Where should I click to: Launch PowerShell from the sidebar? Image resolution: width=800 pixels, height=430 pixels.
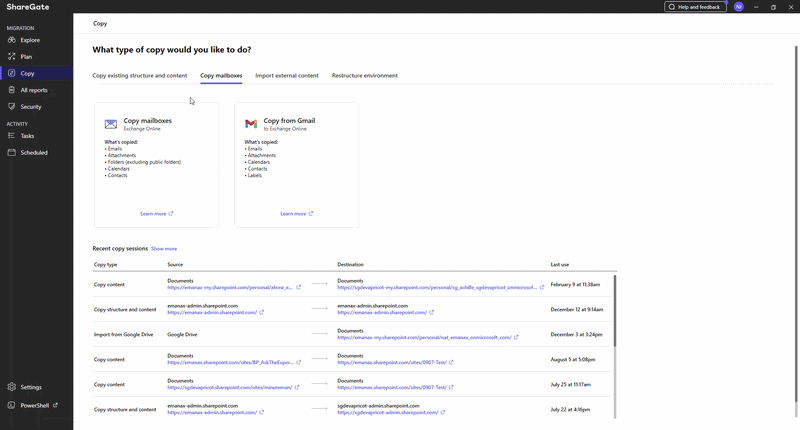coord(34,406)
